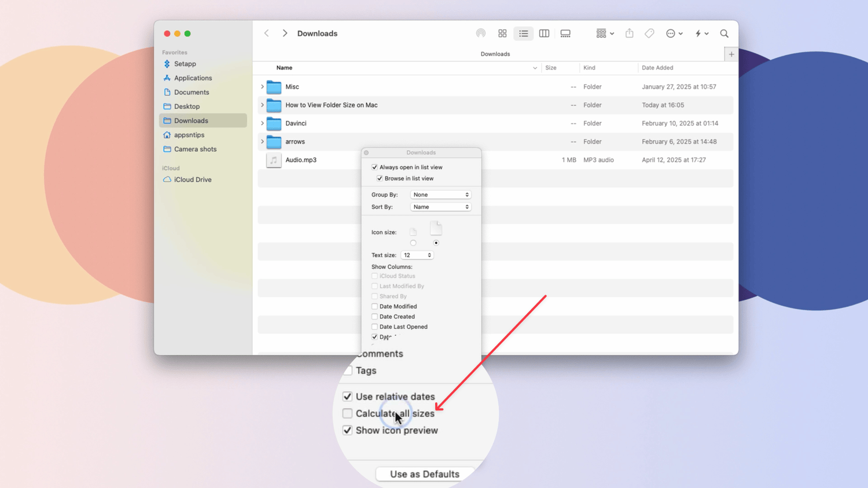Open the Share icon in the toolbar

point(630,33)
